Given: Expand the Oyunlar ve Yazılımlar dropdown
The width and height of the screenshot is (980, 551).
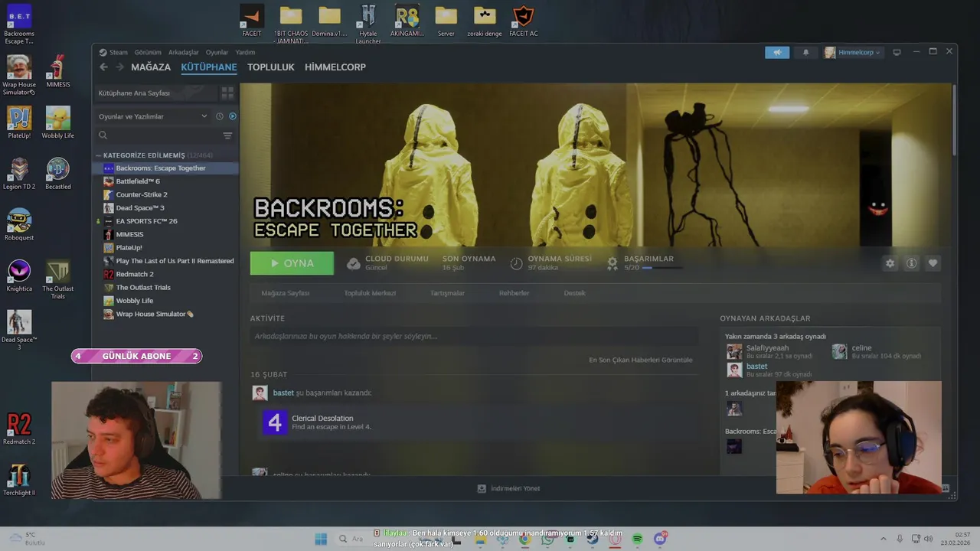Looking at the screenshot, I should 153,116.
